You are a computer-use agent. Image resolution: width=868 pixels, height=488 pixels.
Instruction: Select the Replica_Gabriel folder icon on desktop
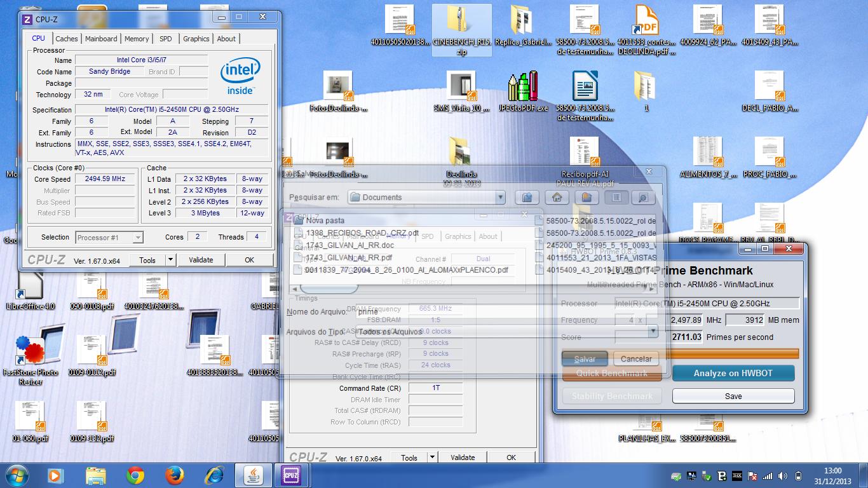[x=522, y=25]
